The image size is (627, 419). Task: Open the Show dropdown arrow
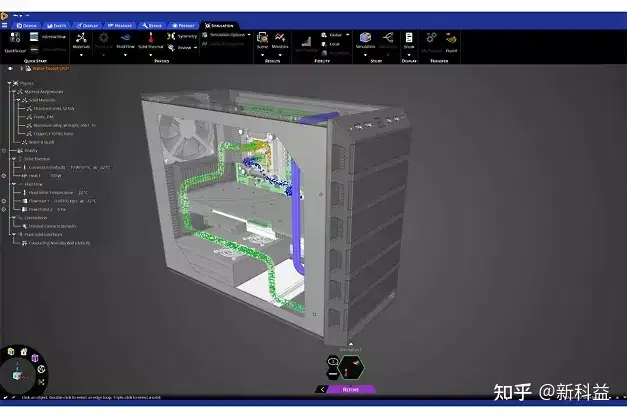409,55
